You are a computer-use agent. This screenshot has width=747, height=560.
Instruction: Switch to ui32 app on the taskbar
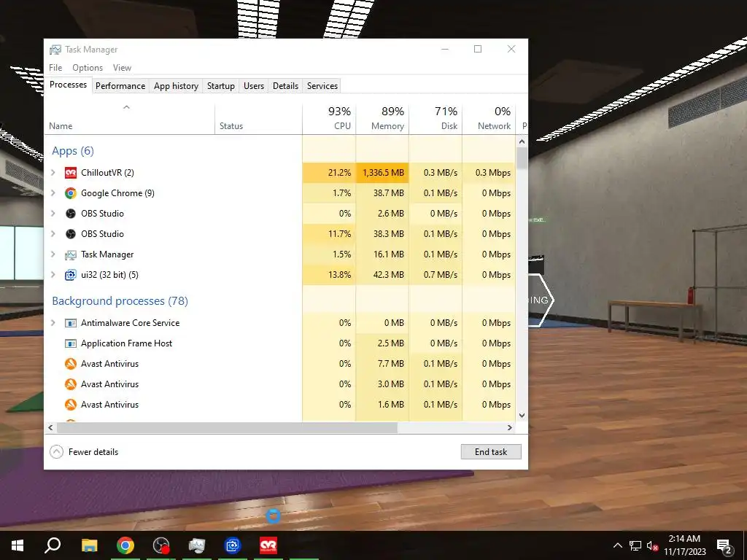click(233, 545)
